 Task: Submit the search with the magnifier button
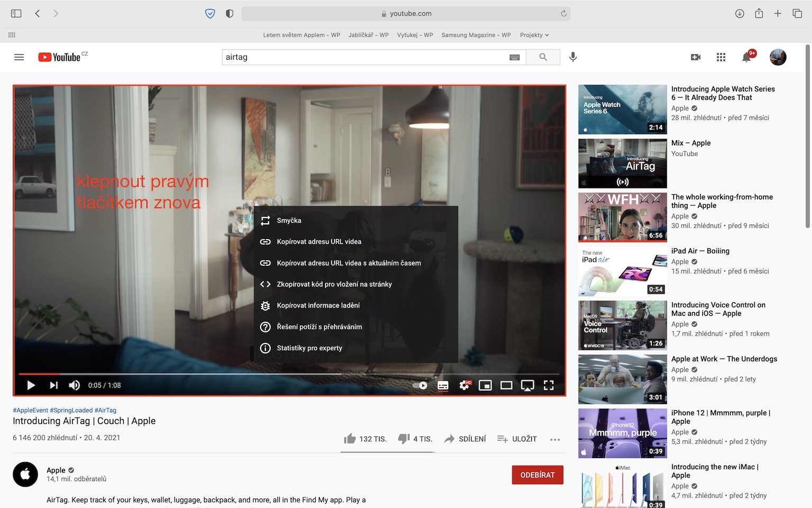tap(543, 57)
